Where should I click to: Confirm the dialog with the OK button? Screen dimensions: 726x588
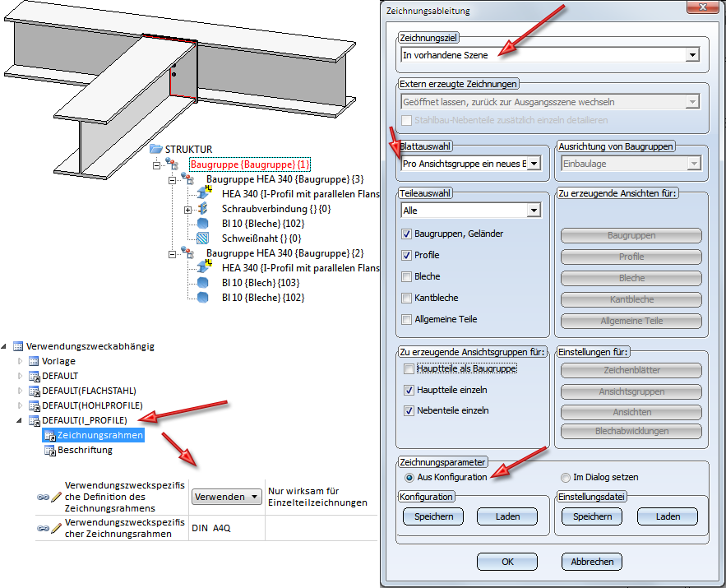(507, 562)
